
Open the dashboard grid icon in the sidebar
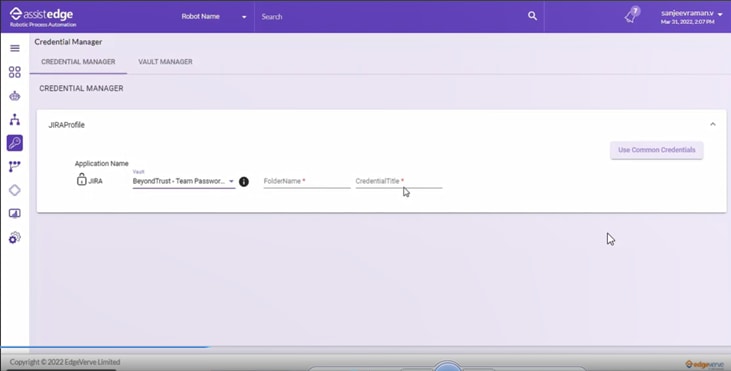15,72
